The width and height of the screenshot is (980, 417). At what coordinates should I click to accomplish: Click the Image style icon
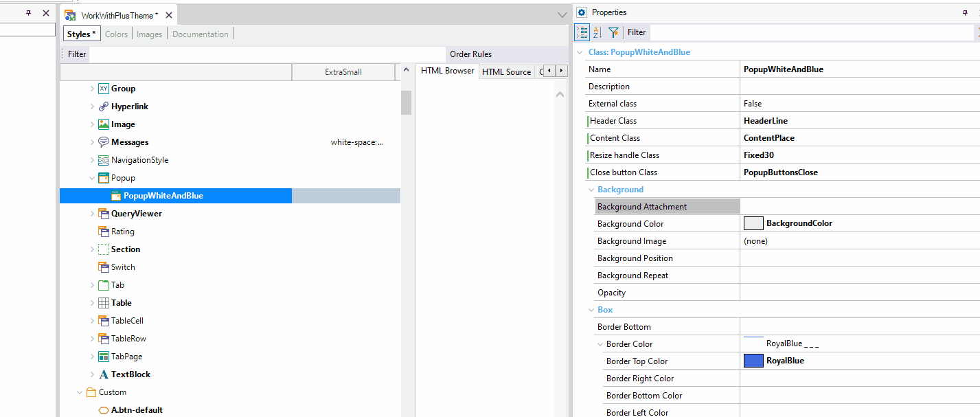click(104, 124)
